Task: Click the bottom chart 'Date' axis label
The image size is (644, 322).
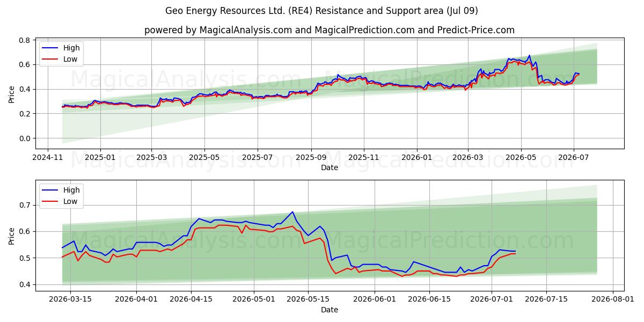Action: [x=330, y=310]
